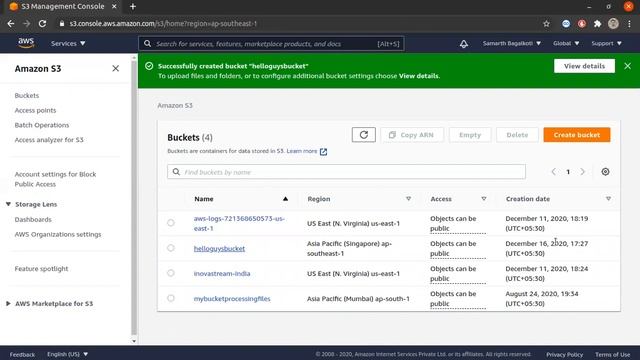Open the mybucketprocessingfiles bucket link
640x360 pixels.
[232, 299]
